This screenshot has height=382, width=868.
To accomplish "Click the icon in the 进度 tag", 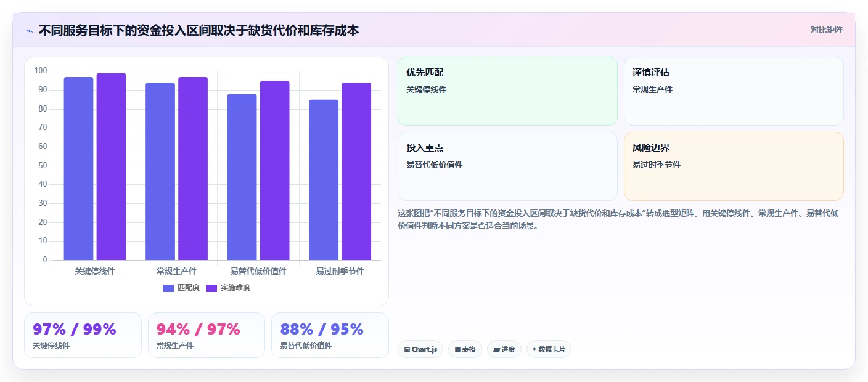I will pyautogui.click(x=496, y=349).
